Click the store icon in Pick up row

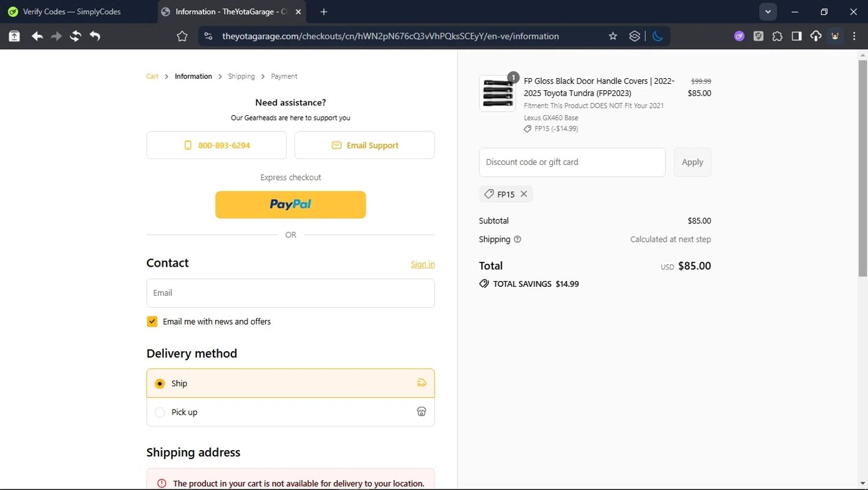[421, 411]
